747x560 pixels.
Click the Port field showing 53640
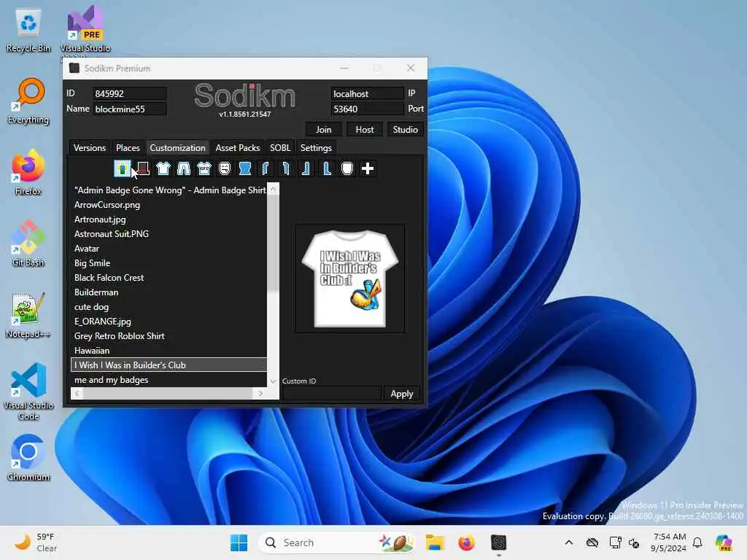[367, 109]
